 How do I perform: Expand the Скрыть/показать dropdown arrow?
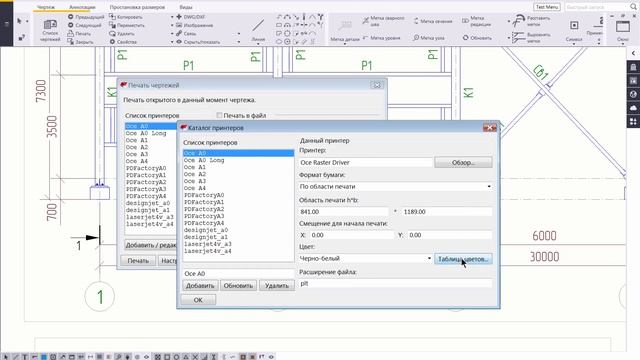click(239, 42)
